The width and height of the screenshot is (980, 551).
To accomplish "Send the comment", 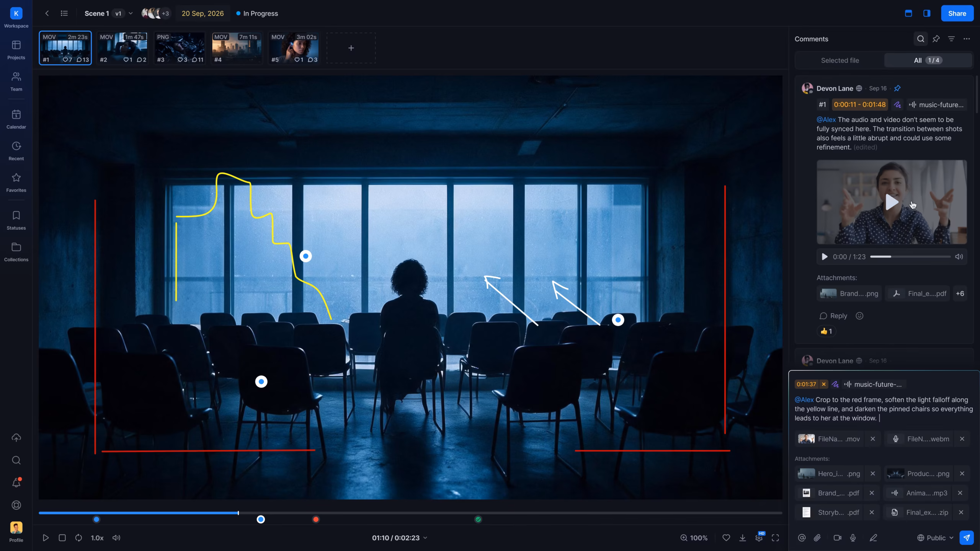I will click(x=967, y=538).
